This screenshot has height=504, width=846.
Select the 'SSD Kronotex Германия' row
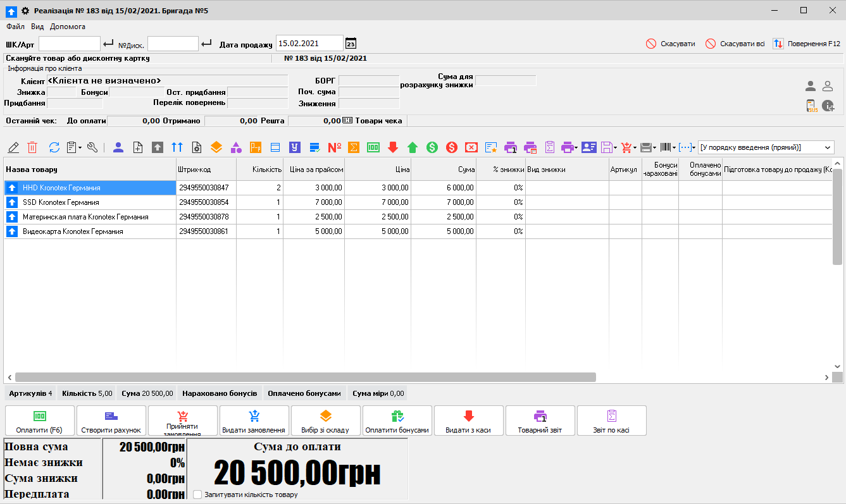(61, 202)
